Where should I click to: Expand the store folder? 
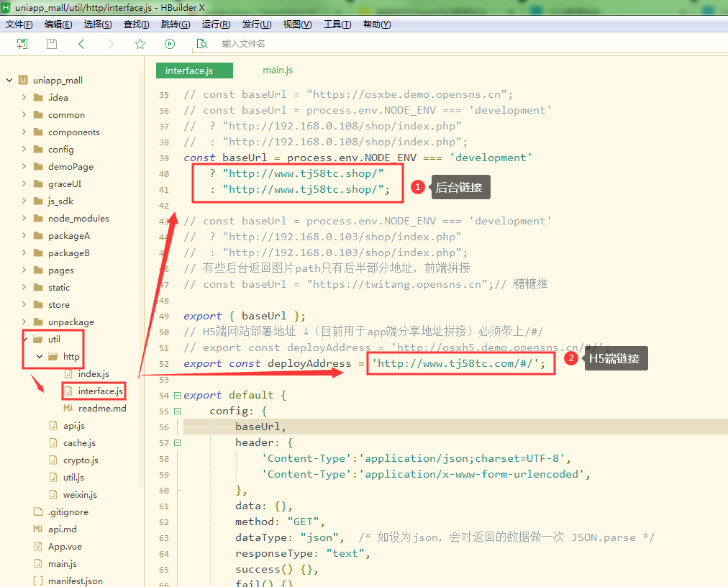click(x=24, y=304)
